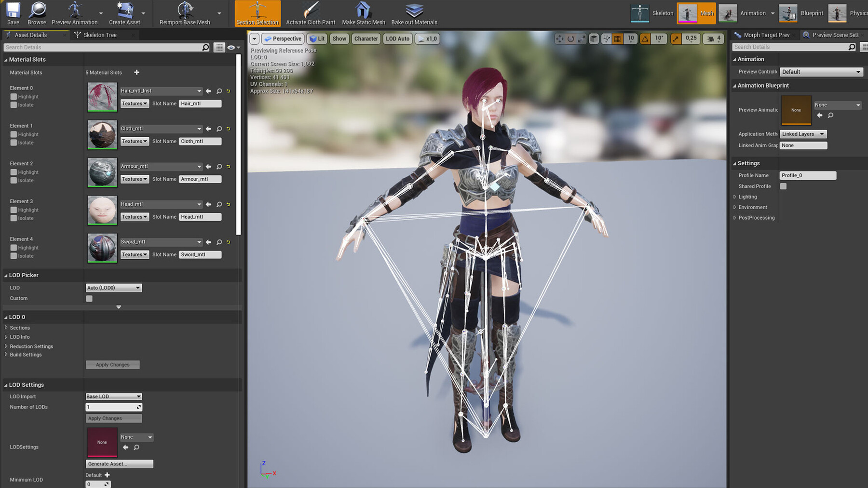Click Apply Changes under LOD 0
Screen dimensions: 868x488
pos(112,365)
